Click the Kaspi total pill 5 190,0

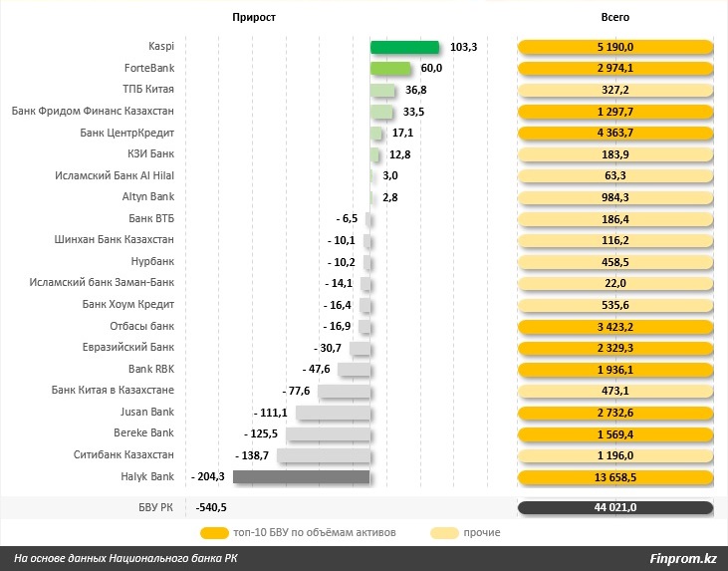pos(615,47)
